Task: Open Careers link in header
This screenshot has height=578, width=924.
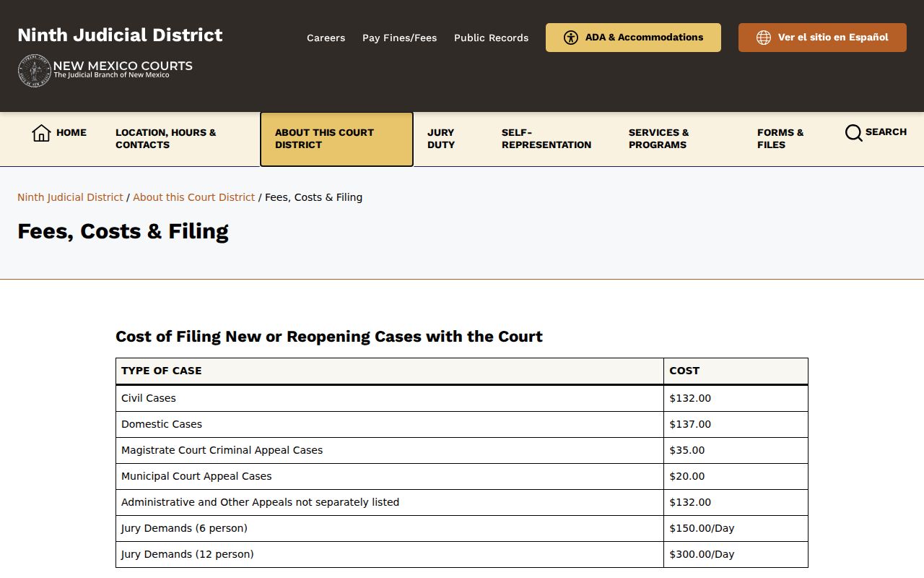Action: point(326,38)
